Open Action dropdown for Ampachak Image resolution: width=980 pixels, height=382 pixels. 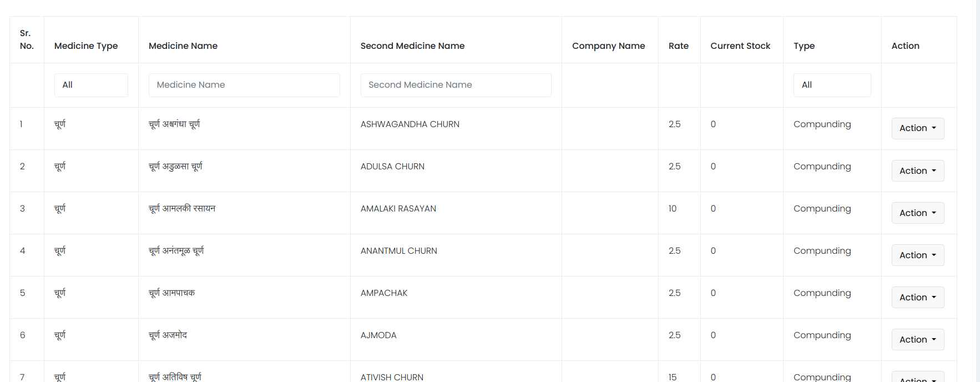(x=917, y=297)
